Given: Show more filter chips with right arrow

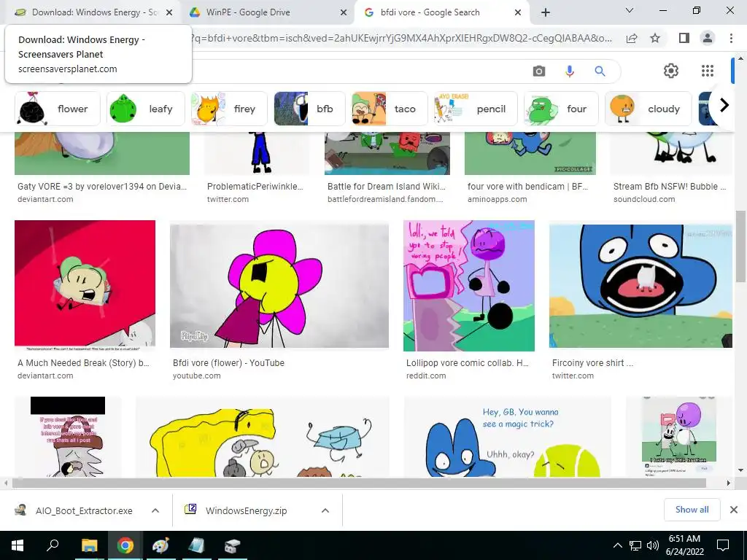Looking at the screenshot, I should coord(724,105).
